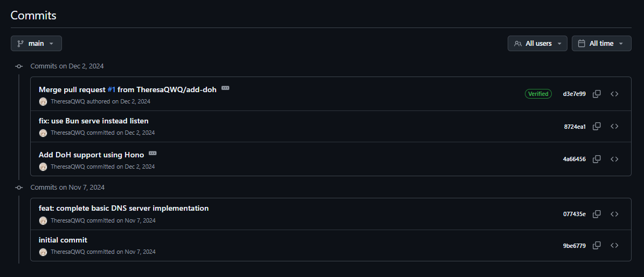
Task: Browse repository at commit 9be6779
Action: (x=614, y=246)
